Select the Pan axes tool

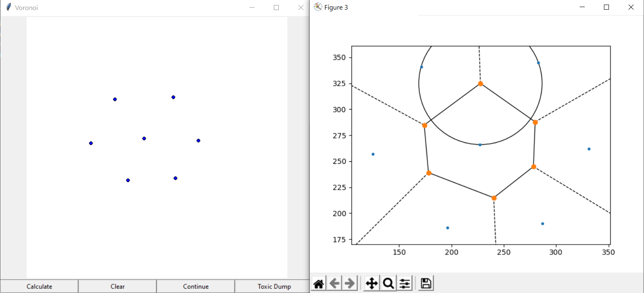point(371,284)
